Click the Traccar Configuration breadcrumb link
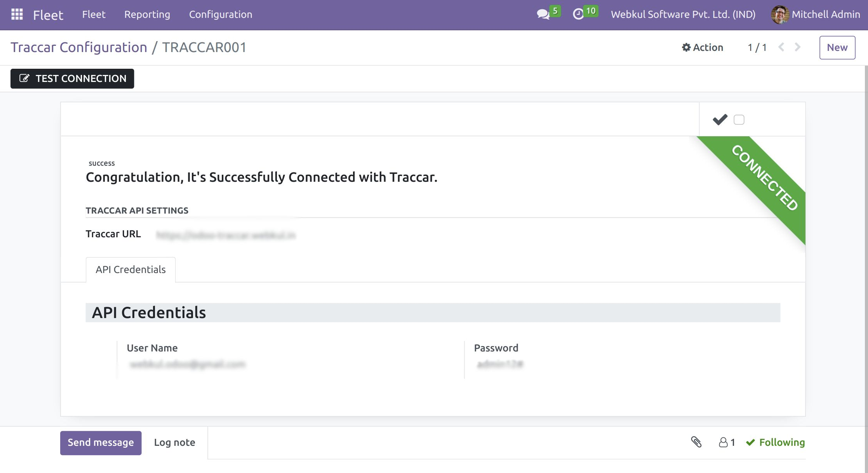Image resolution: width=868 pixels, height=473 pixels. [x=79, y=47]
